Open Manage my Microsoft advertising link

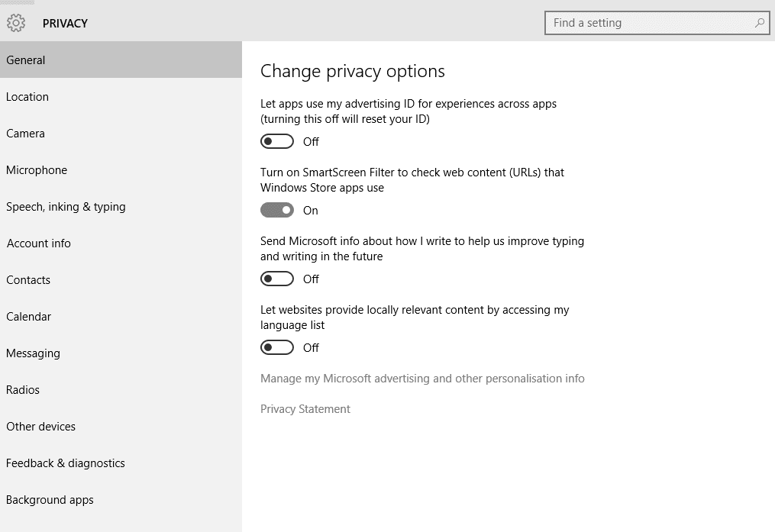[422, 379]
